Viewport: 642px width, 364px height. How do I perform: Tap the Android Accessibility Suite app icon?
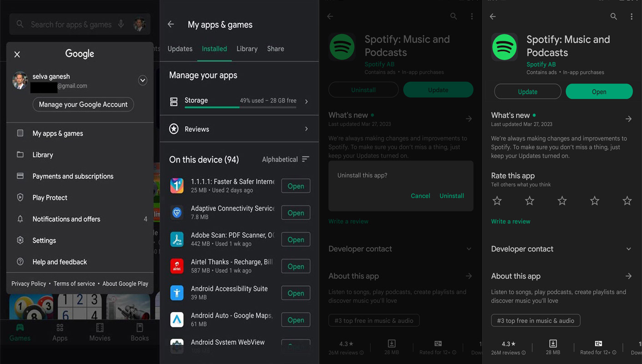click(x=177, y=293)
